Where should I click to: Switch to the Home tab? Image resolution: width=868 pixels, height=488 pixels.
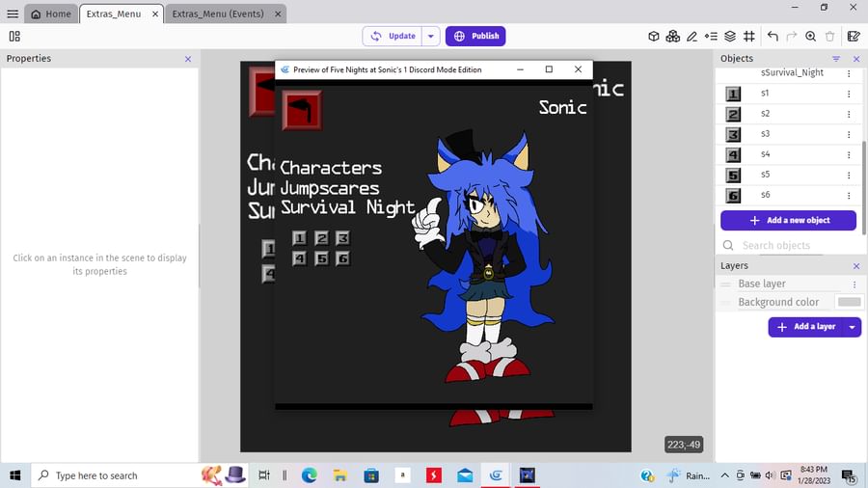[51, 14]
